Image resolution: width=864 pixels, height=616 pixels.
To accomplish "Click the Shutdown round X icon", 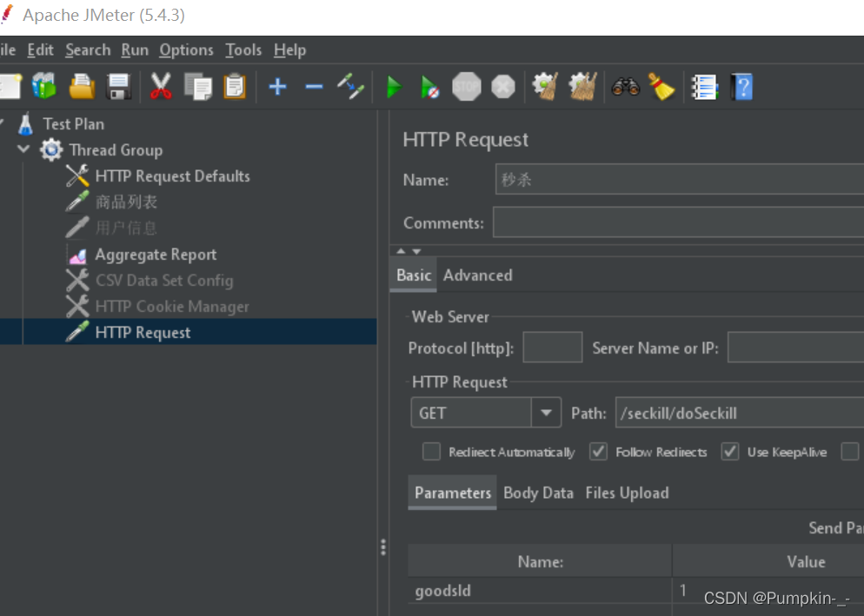I will [503, 87].
